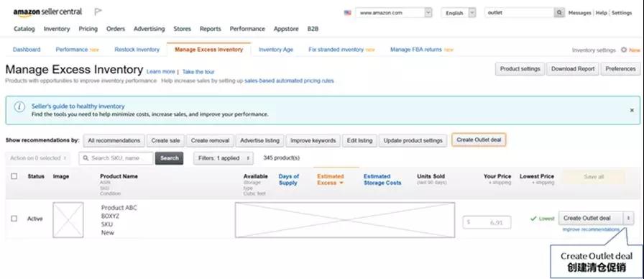Click the Amazon Seller Central logo

(47, 12)
